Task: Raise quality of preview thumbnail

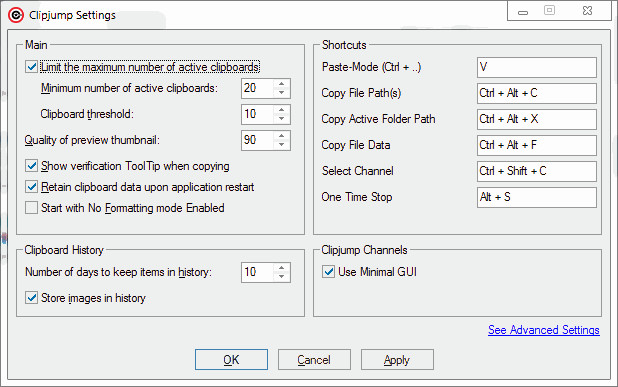Action: [281, 136]
